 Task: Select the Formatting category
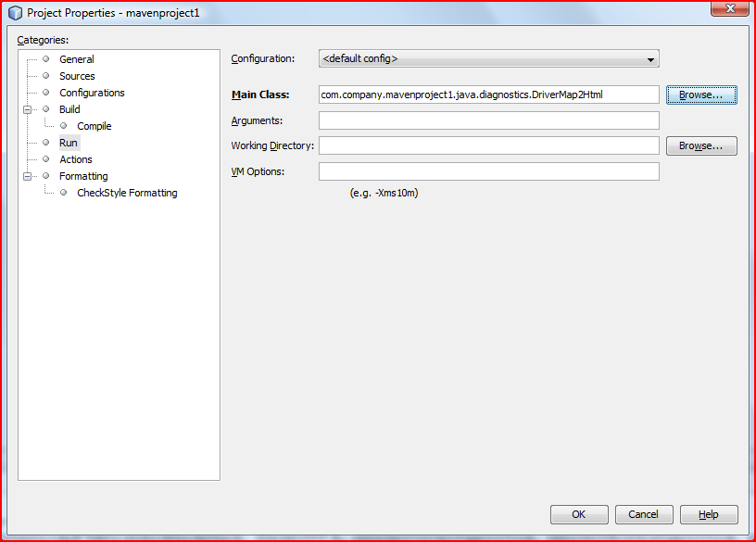click(x=83, y=176)
